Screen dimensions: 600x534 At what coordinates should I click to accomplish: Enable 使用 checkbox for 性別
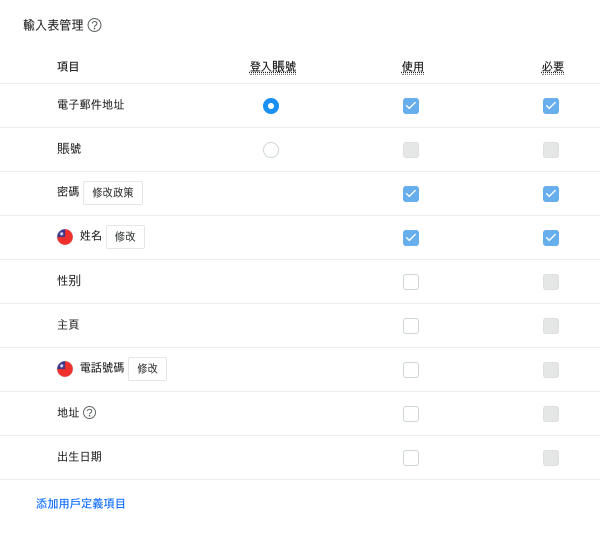pos(411,282)
